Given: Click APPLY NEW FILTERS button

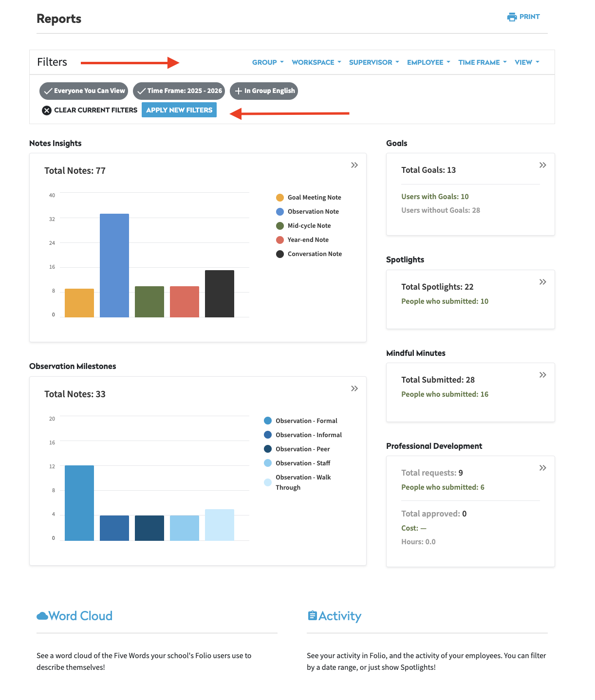Looking at the screenshot, I should tap(179, 110).
